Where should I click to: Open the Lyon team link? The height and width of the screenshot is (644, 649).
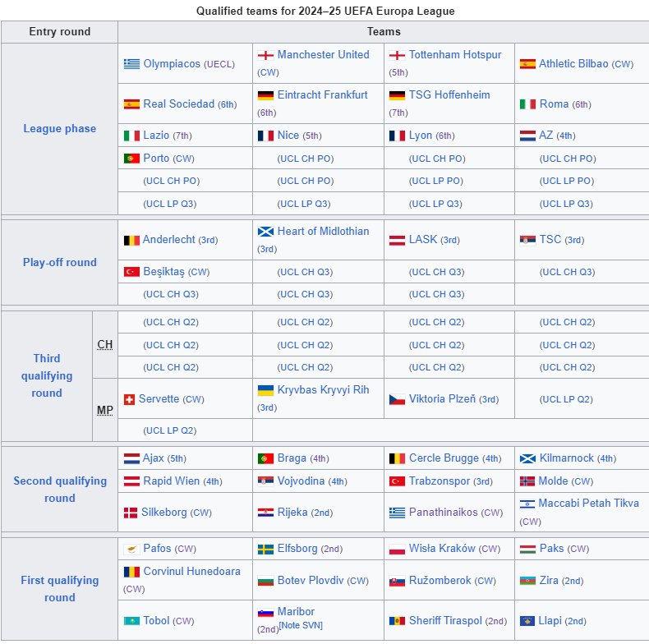click(x=421, y=136)
